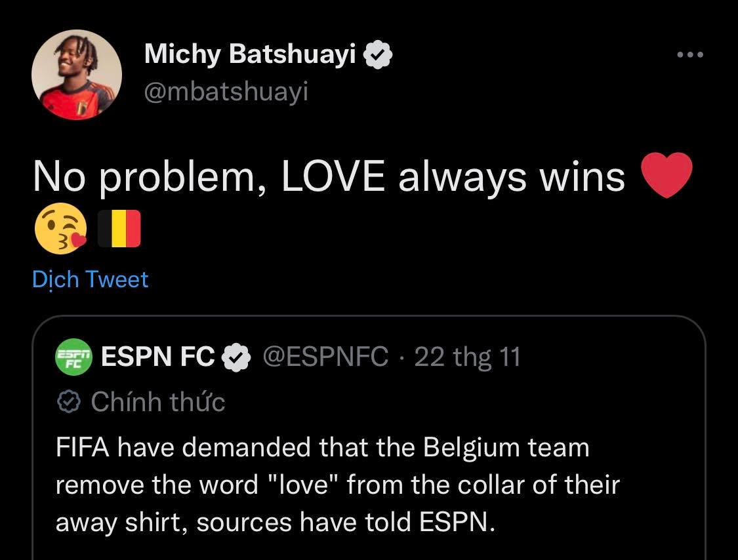Click the capitalized word LOVE in the tweet
Screen dimensions: 738x560
(x=333, y=176)
